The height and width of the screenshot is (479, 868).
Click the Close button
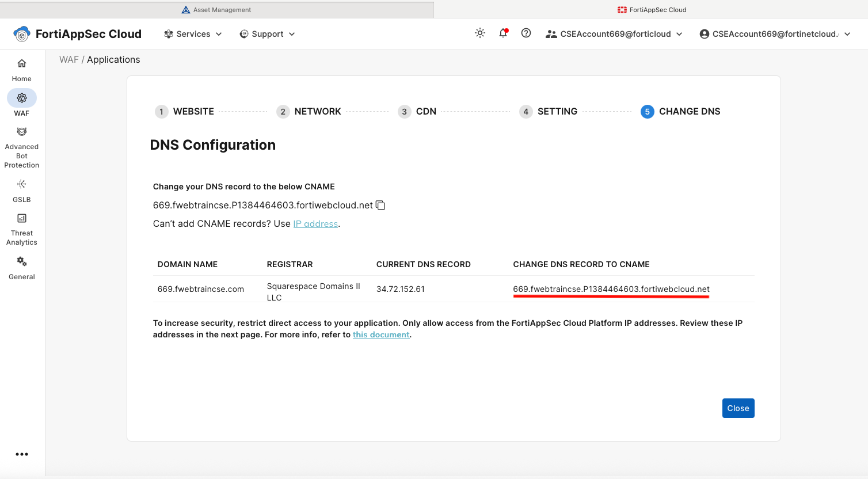(738, 408)
